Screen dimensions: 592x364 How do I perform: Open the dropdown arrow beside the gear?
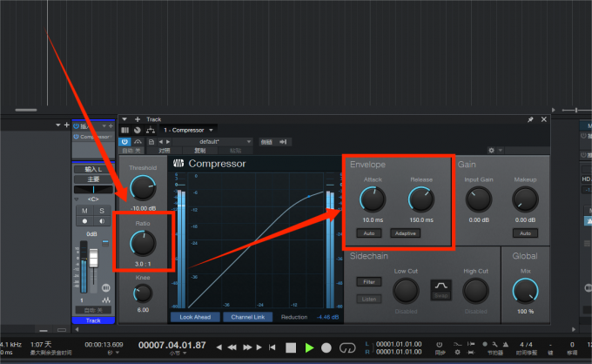point(501,151)
